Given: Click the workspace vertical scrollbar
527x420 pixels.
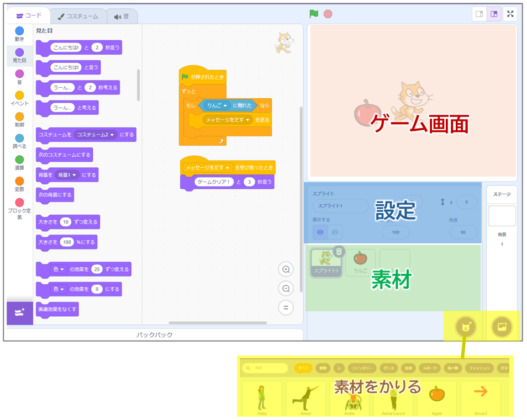Looking at the screenshot, I should 301,199.
